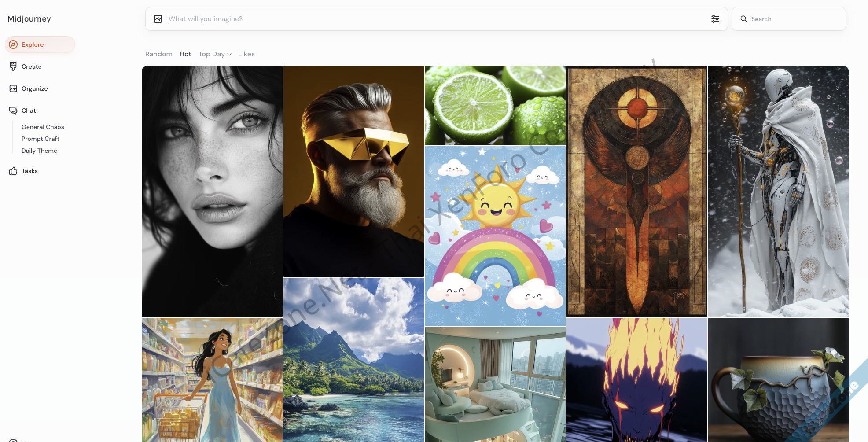Open the smiling sun and rainbow image
868x442 pixels.
tap(495, 236)
